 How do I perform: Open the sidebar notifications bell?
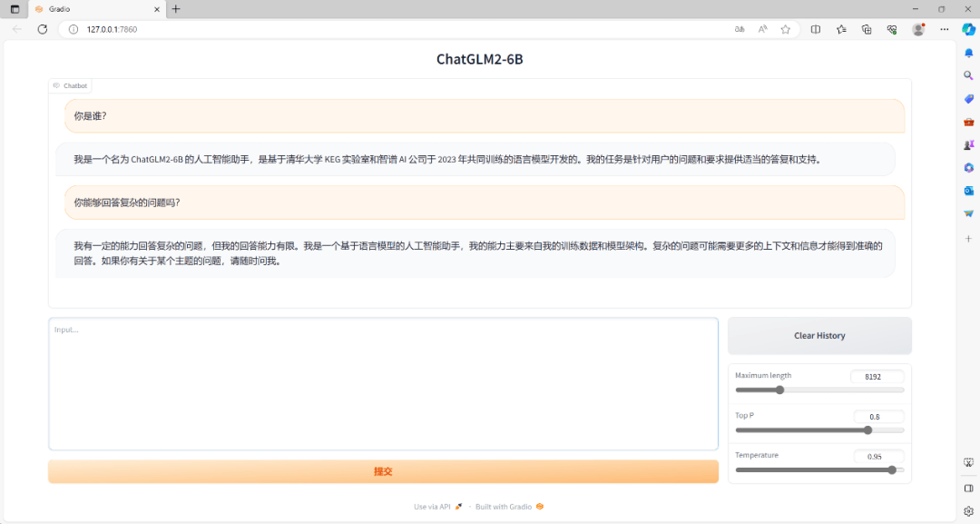pos(968,54)
